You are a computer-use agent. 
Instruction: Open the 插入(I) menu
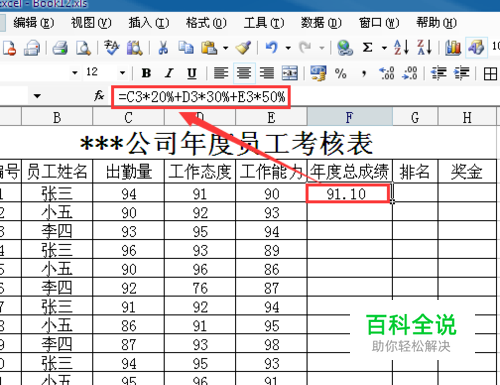tap(149, 23)
